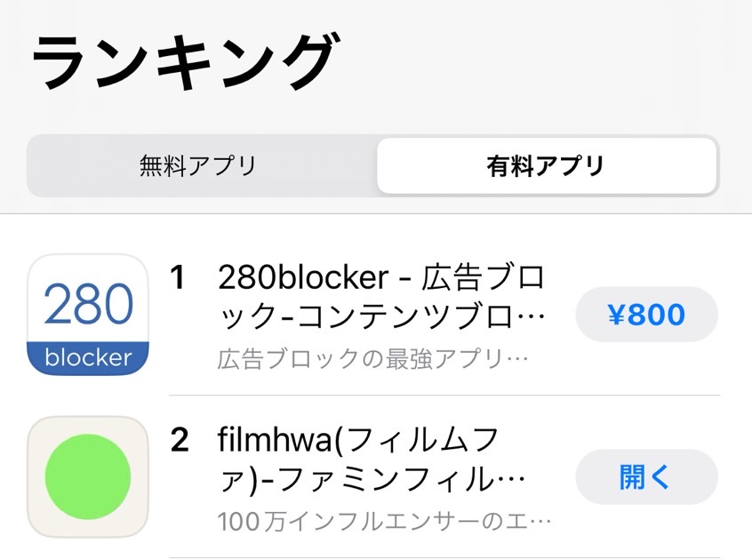Tap the "280" number inside app icon
Image resolution: width=752 pixels, height=560 pixels.
[88, 304]
